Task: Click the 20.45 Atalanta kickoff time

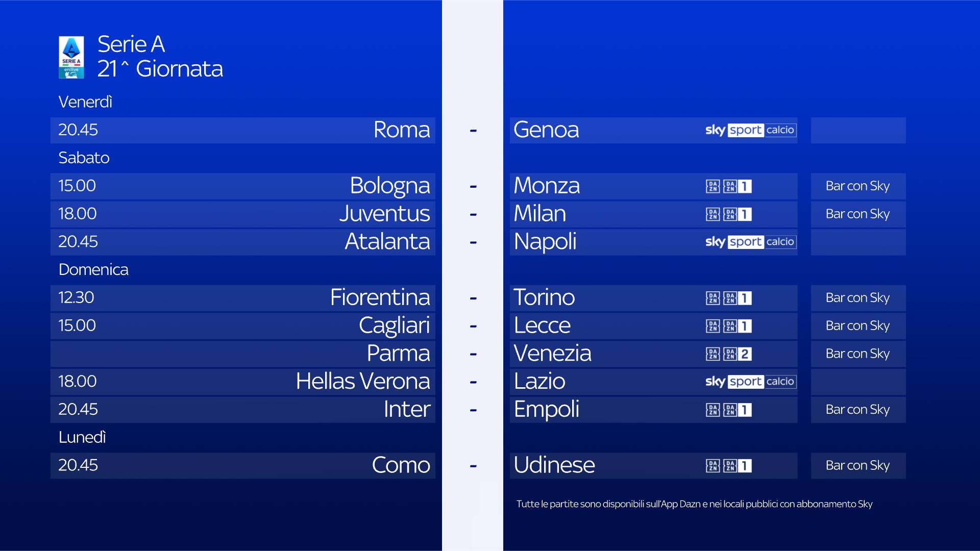Action: coord(78,242)
